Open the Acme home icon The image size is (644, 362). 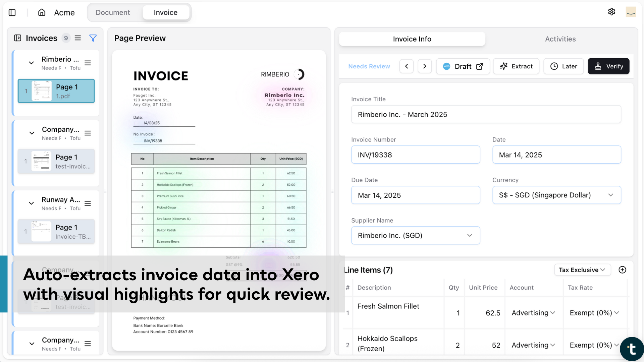coord(42,12)
